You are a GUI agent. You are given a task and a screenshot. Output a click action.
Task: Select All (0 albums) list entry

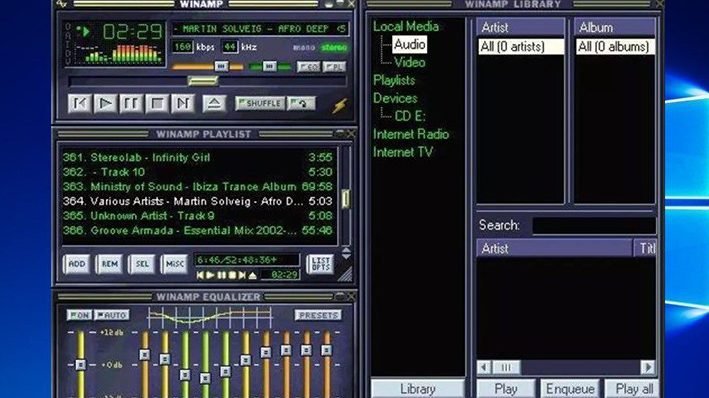(x=615, y=47)
